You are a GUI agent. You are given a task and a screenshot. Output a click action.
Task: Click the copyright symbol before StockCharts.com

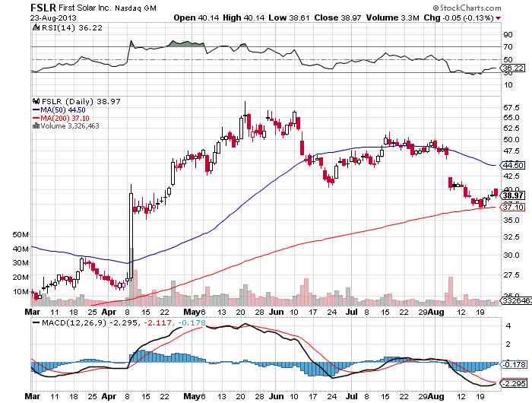435,8
